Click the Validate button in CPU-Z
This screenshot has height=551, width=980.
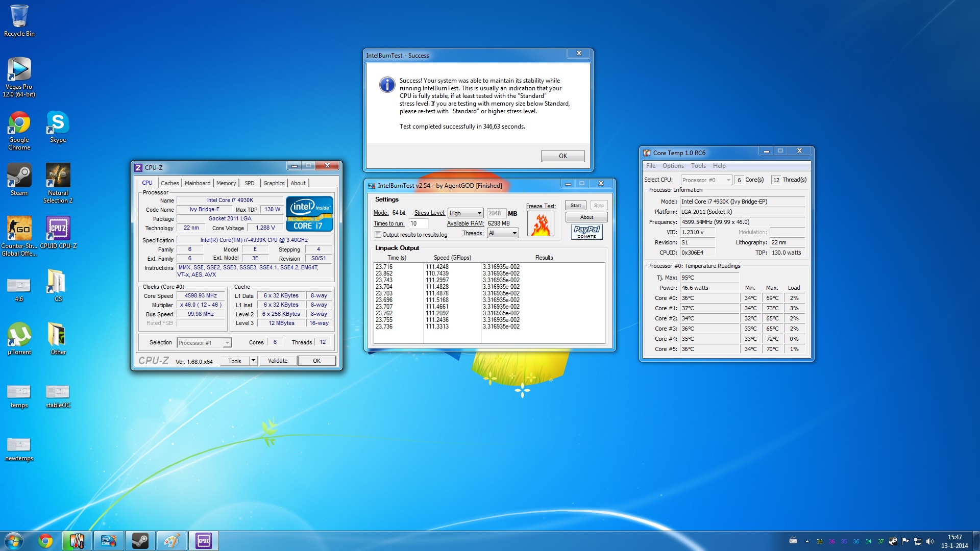tap(278, 361)
